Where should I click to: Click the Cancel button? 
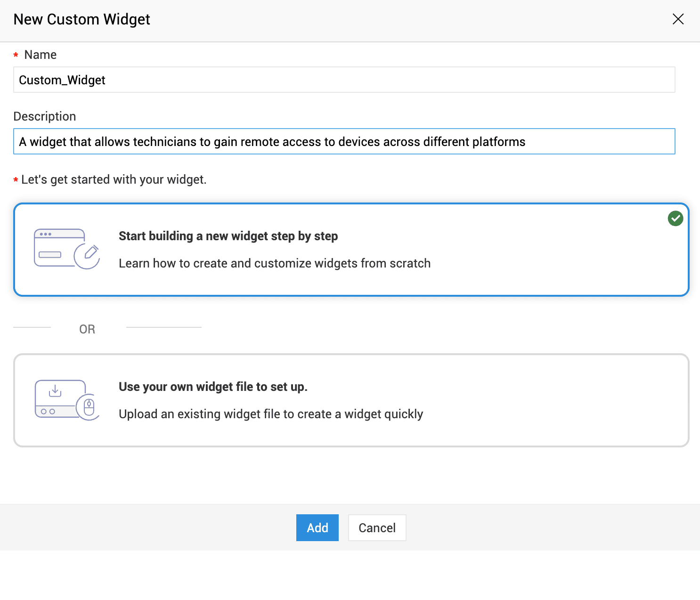tap(377, 527)
